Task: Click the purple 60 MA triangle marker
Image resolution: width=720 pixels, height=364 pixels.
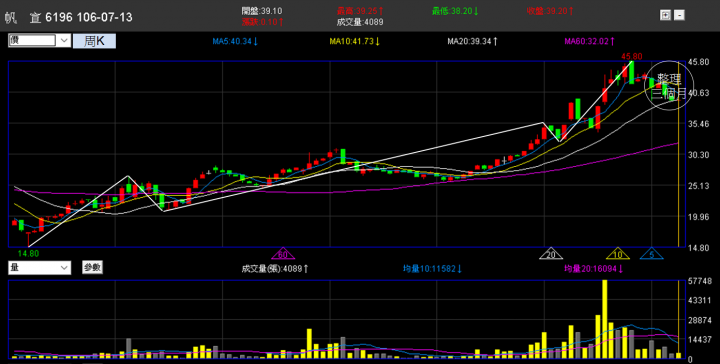Action: (283, 254)
